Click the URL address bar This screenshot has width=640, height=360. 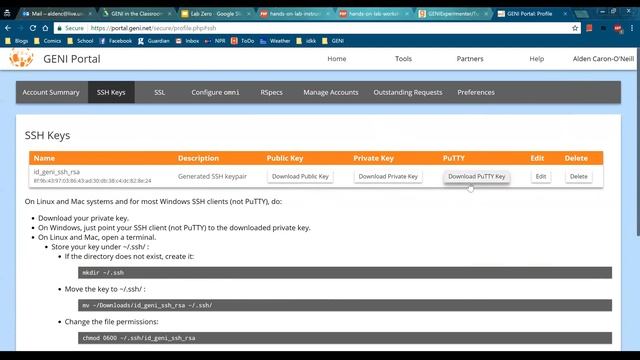(318, 28)
